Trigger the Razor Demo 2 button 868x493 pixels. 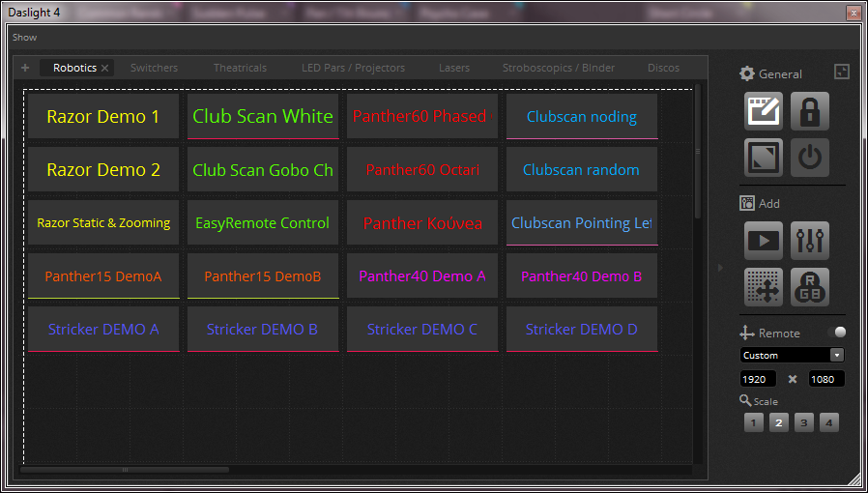(x=103, y=169)
